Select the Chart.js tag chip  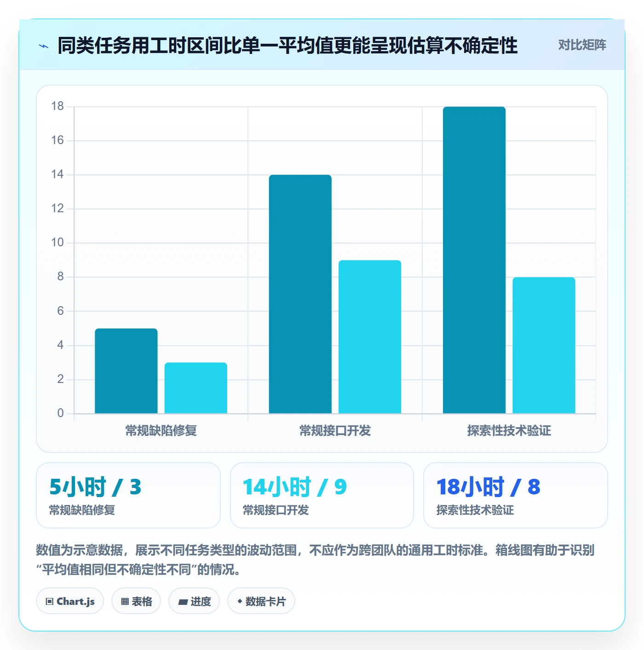tap(70, 601)
